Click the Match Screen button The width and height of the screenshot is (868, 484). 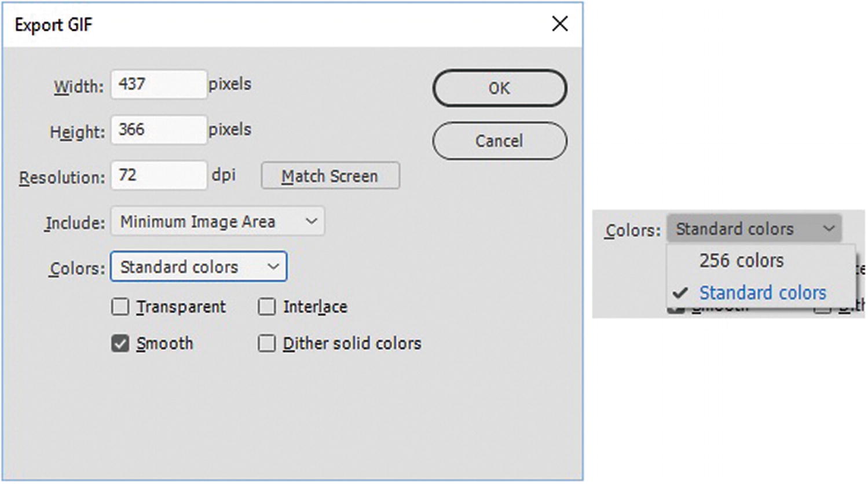(330, 176)
